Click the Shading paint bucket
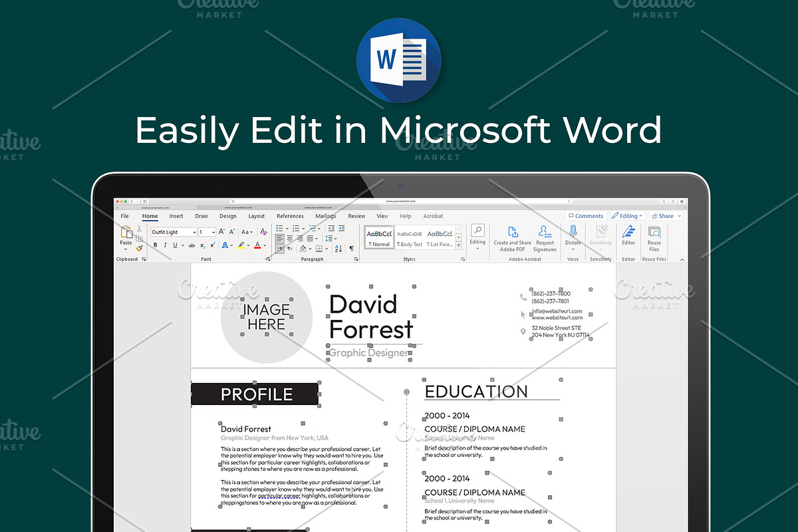 (x=303, y=249)
